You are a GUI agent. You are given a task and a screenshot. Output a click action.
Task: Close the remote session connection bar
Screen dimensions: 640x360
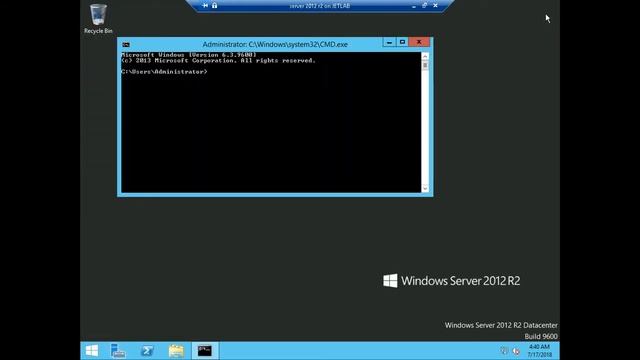pyautogui.click(x=436, y=6)
